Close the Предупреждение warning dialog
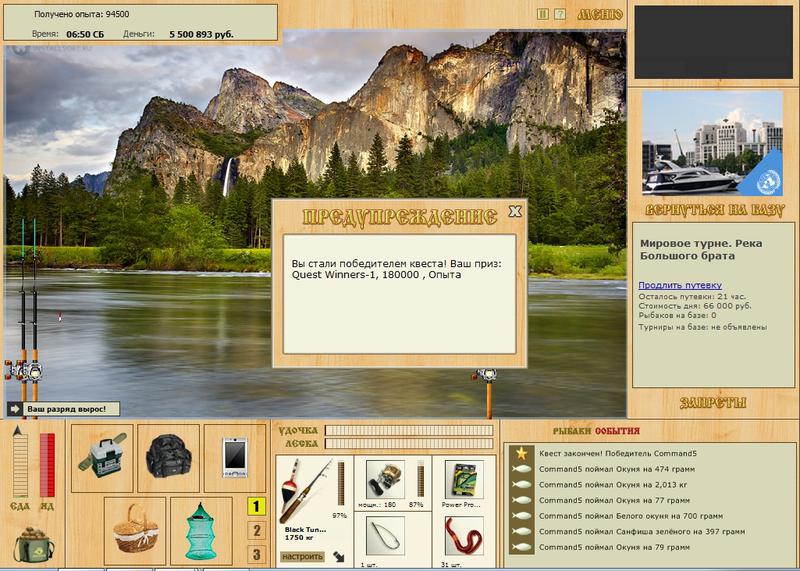The height and width of the screenshot is (571, 800). pos(515,211)
